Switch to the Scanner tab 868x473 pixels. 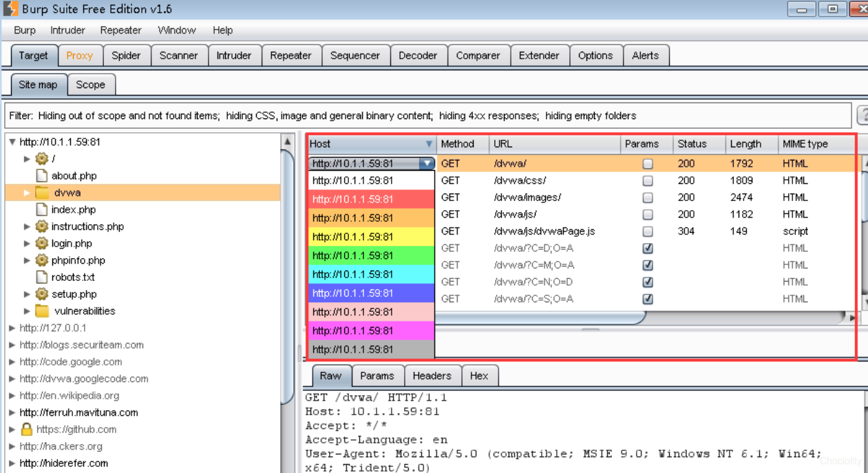pyautogui.click(x=179, y=56)
